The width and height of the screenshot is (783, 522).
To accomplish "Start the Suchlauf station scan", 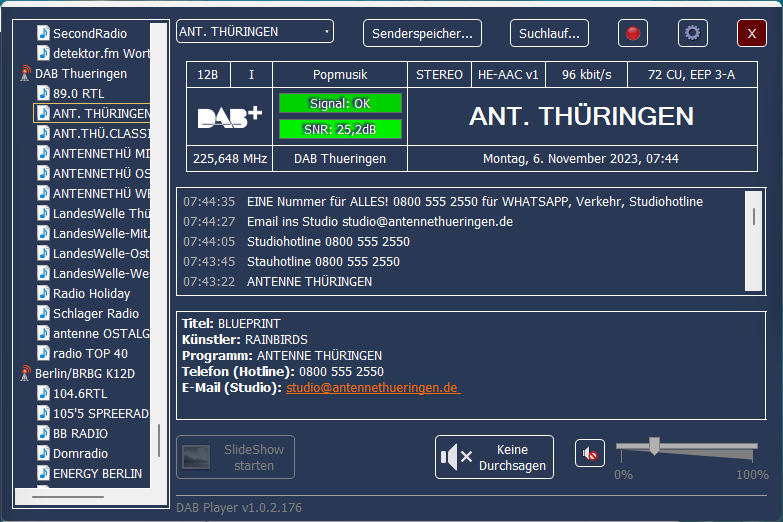I will [549, 33].
